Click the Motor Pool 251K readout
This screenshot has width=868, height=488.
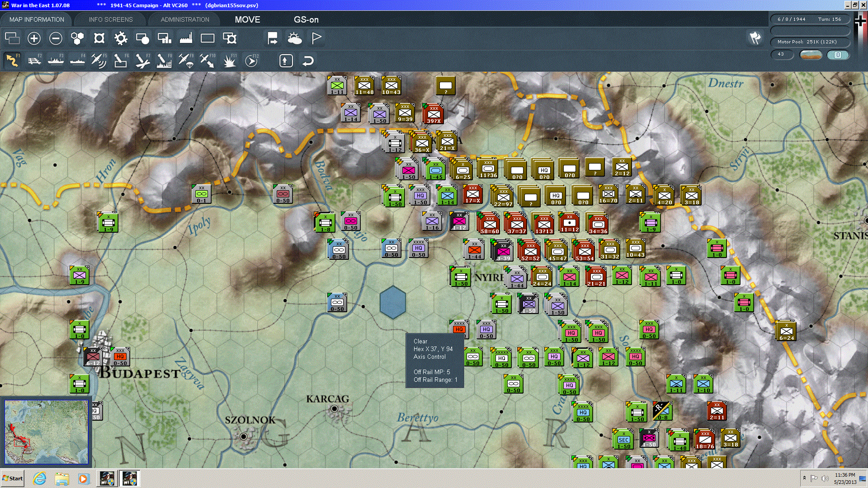809,42
